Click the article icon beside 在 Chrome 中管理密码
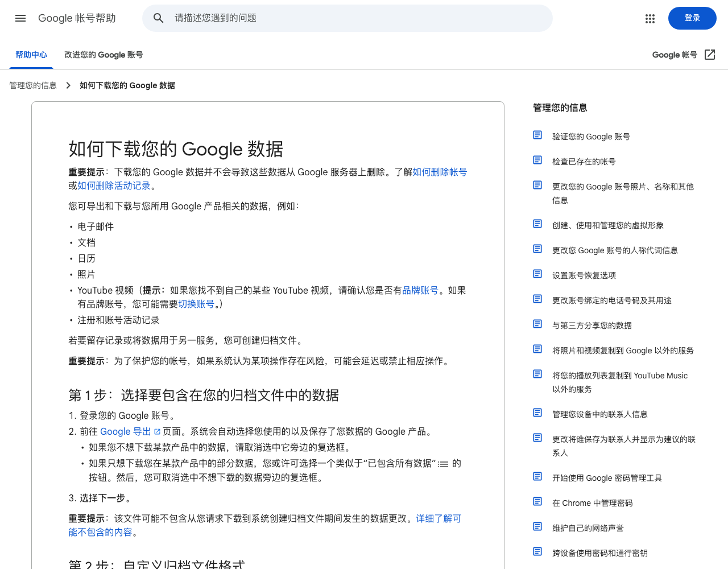728x569 pixels. click(537, 501)
